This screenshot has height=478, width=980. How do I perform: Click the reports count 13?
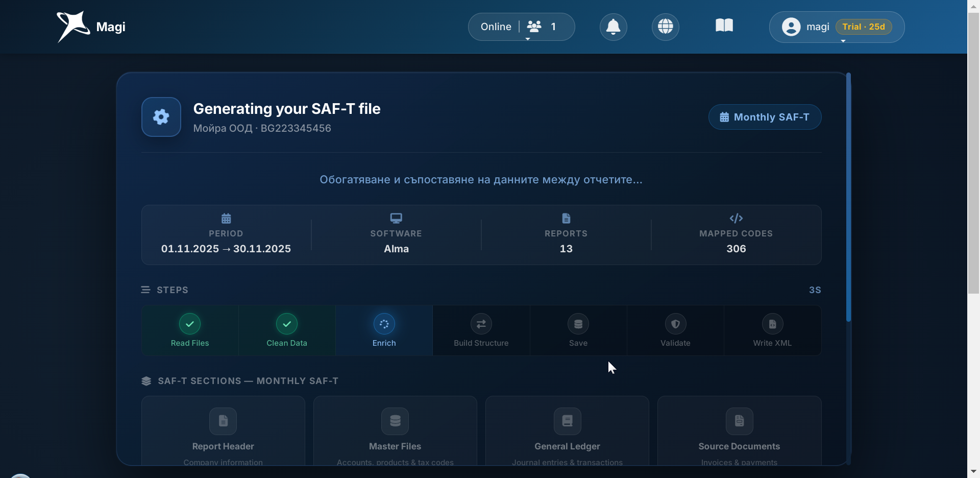(566, 249)
